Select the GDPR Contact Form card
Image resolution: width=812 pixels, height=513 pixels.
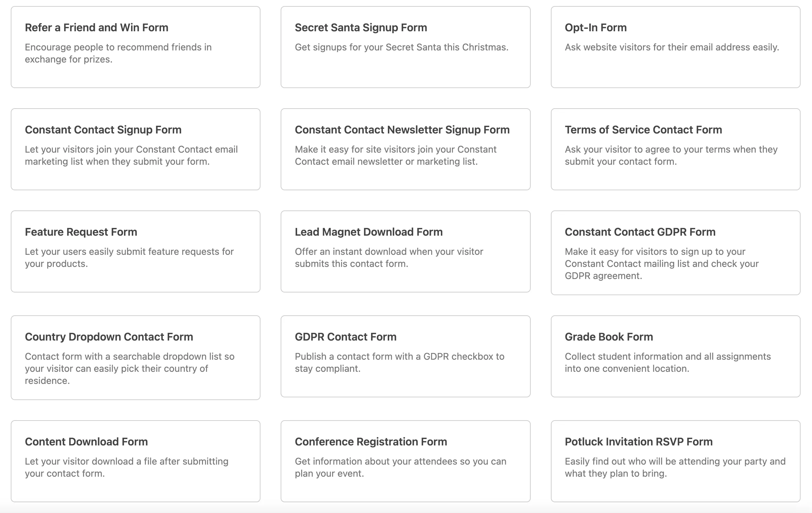point(405,356)
